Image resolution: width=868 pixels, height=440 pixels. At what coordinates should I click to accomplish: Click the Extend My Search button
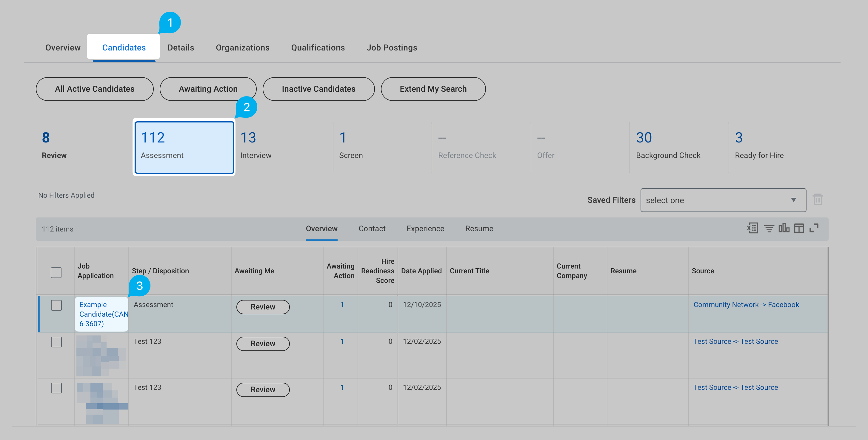click(x=433, y=89)
